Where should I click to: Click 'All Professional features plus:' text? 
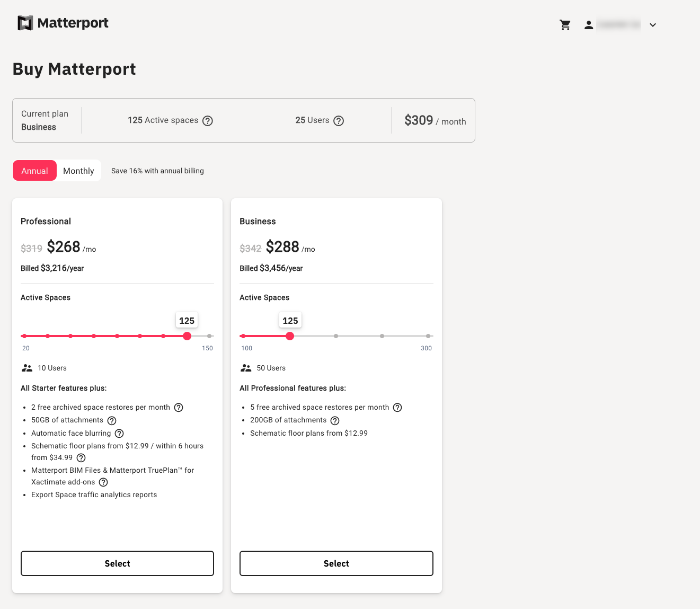[x=293, y=388]
